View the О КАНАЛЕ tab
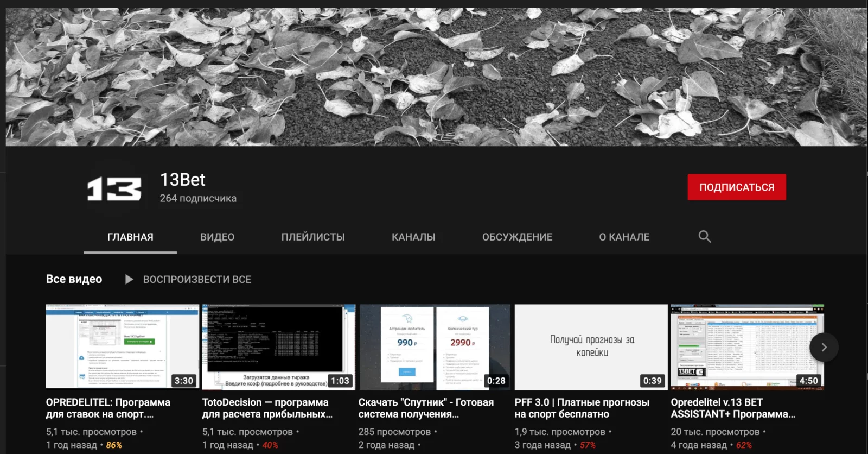The image size is (868, 454). (624, 237)
